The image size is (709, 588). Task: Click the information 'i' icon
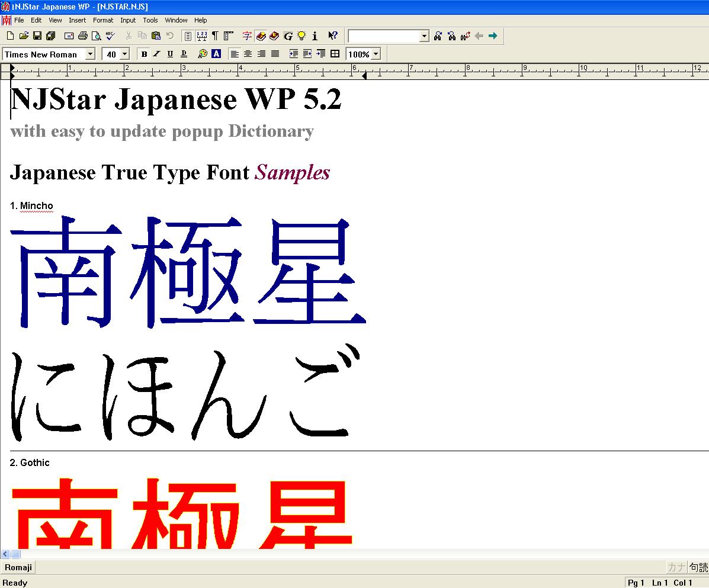[x=315, y=36]
